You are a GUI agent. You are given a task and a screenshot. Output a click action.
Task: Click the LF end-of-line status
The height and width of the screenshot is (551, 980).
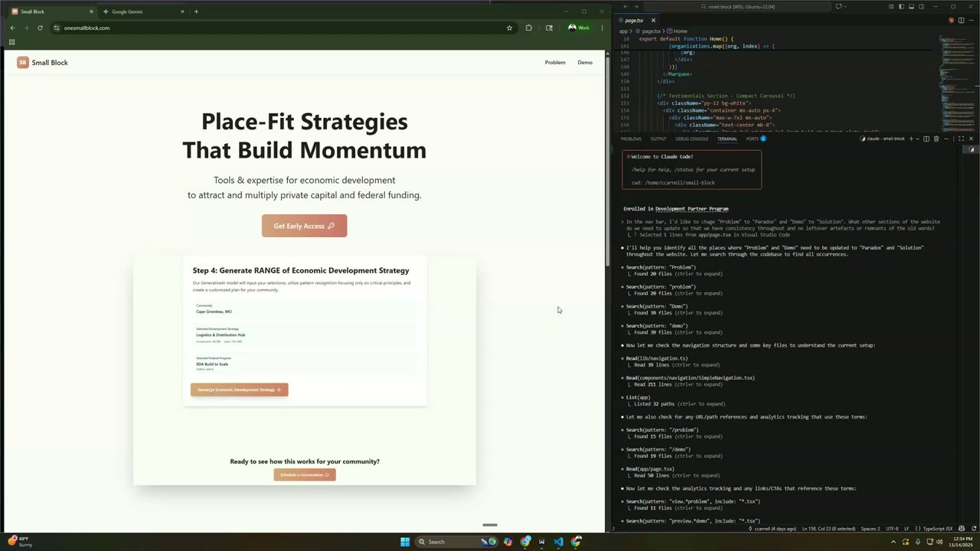point(906,529)
